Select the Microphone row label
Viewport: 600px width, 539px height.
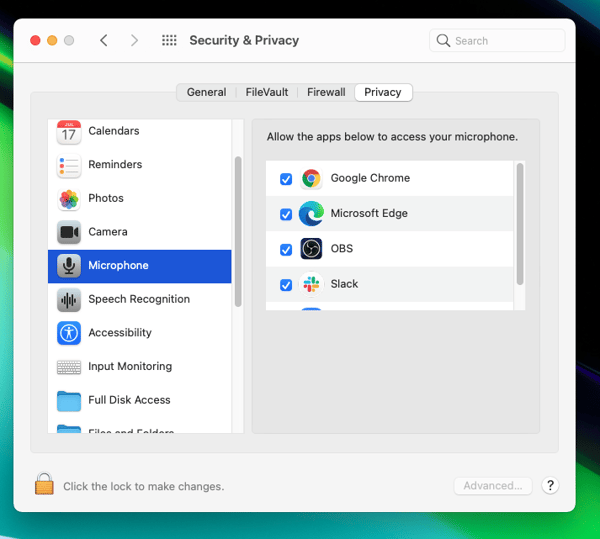click(x=118, y=265)
